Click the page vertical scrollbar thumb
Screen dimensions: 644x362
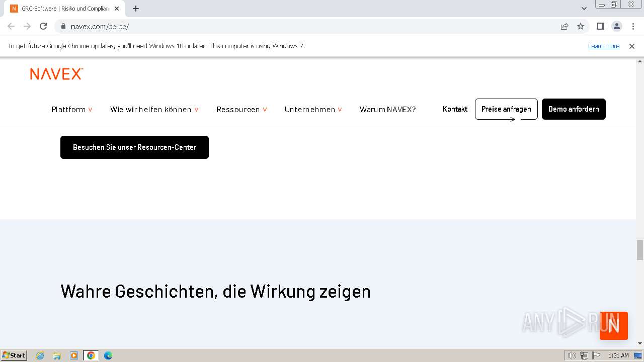(x=640, y=250)
